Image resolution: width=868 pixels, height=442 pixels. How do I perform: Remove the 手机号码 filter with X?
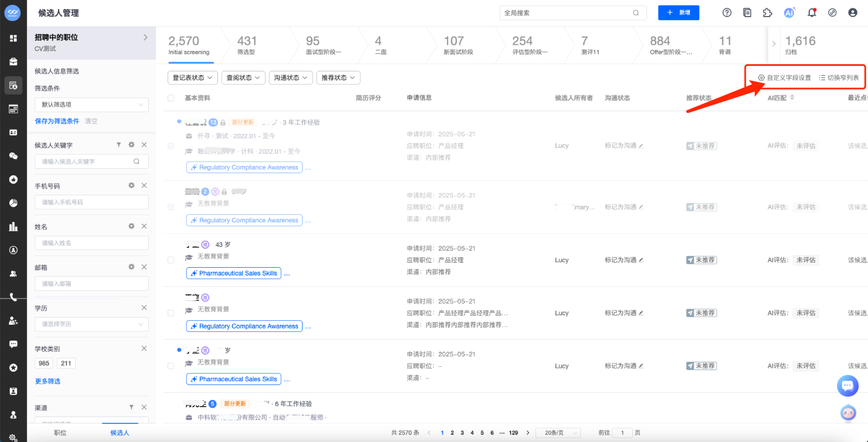pyautogui.click(x=144, y=185)
